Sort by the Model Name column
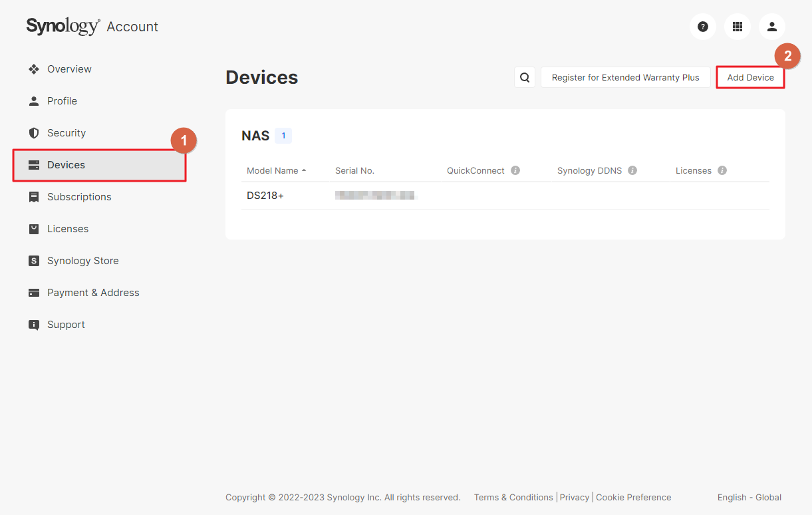This screenshot has height=515, width=812. pyautogui.click(x=277, y=170)
